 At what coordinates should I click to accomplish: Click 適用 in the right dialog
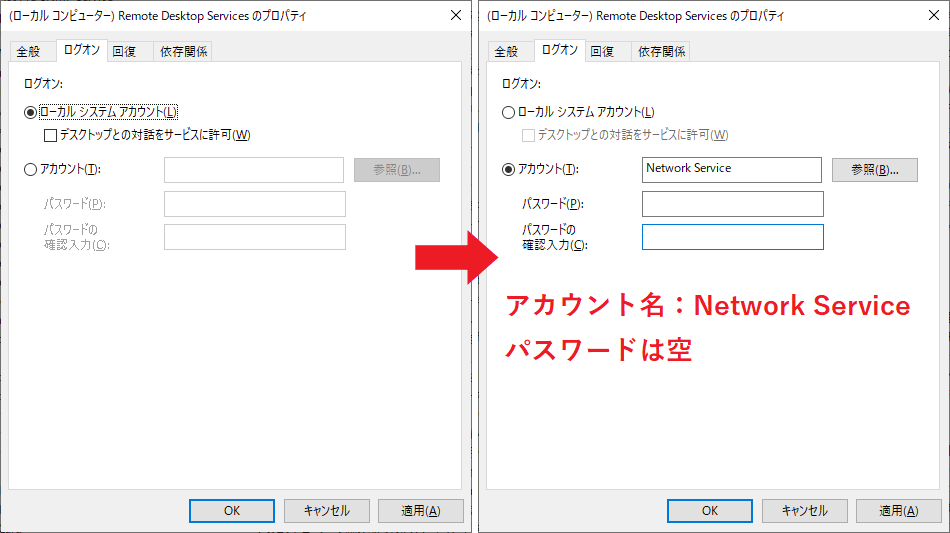pos(898,511)
